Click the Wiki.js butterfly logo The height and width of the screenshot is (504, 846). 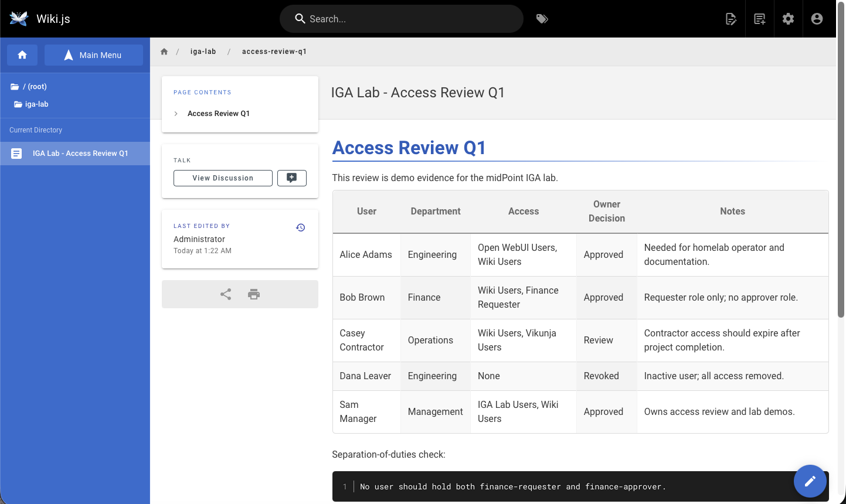click(19, 19)
